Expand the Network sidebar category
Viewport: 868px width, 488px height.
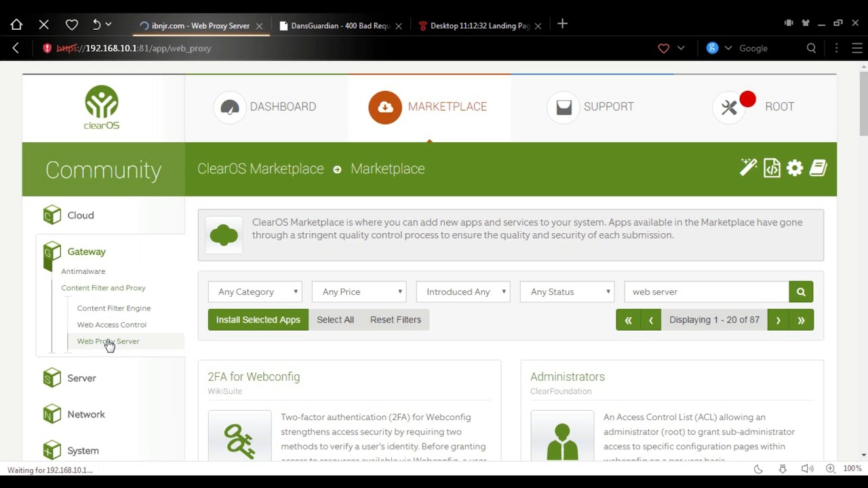coord(86,414)
